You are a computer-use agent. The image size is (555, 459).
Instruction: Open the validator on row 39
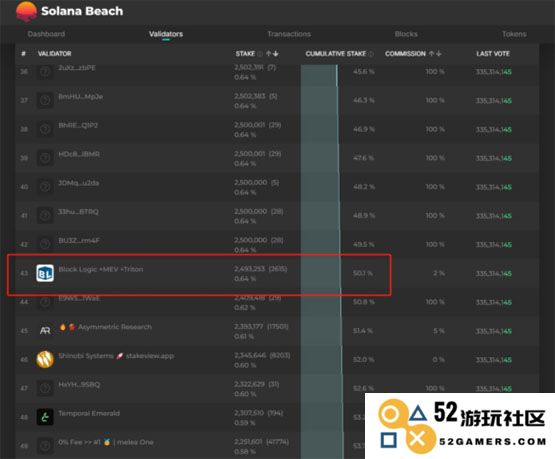79,154
